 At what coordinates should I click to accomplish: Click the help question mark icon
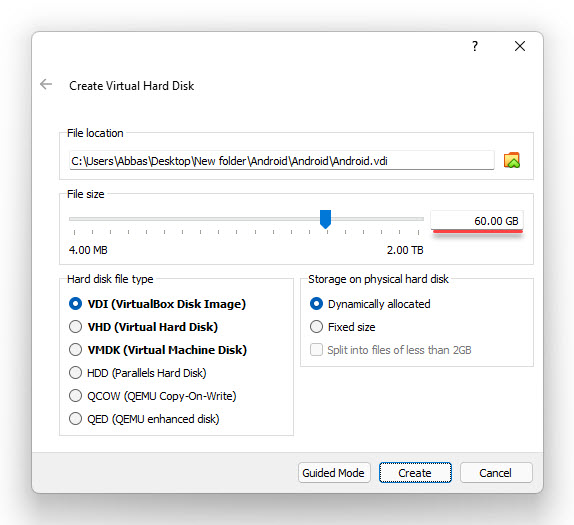[x=475, y=46]
